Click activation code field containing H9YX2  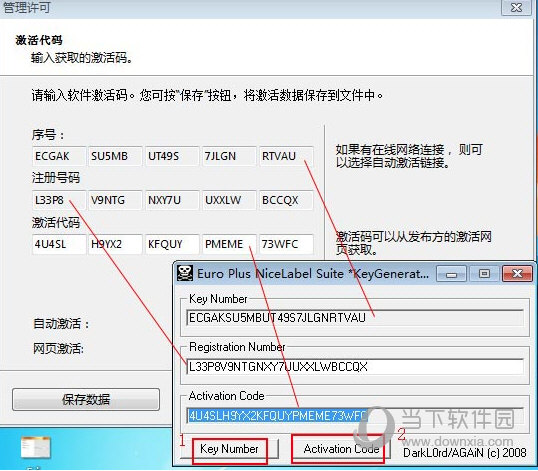coord(115,244)
